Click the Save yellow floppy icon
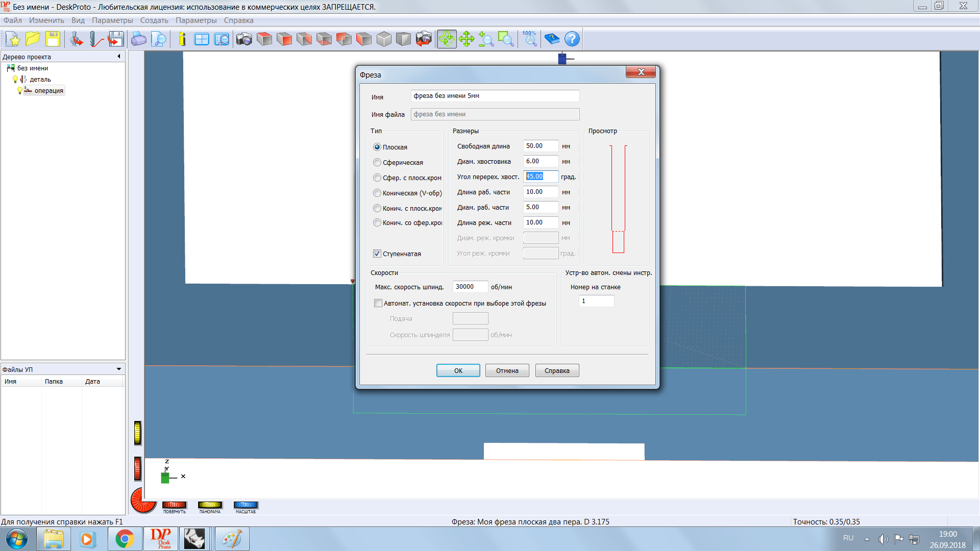Image resolution: width=980 pixels, height=551 pixels. (53, 39)
